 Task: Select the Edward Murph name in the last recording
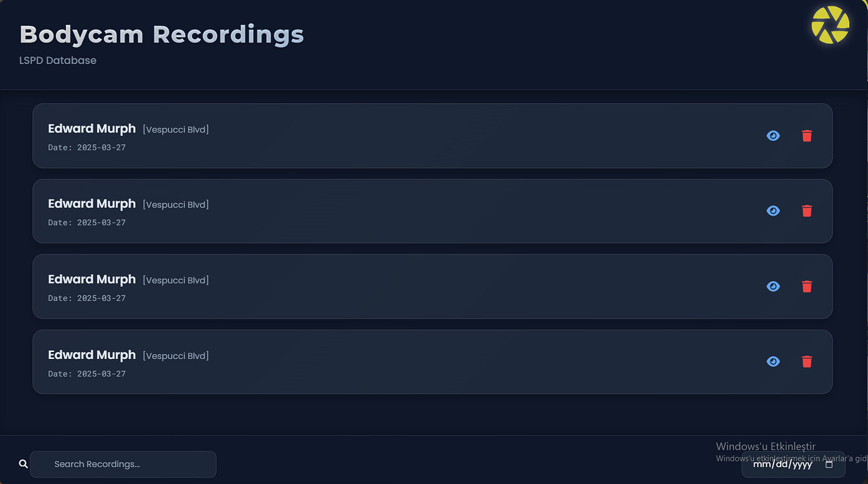coord(92,355)
